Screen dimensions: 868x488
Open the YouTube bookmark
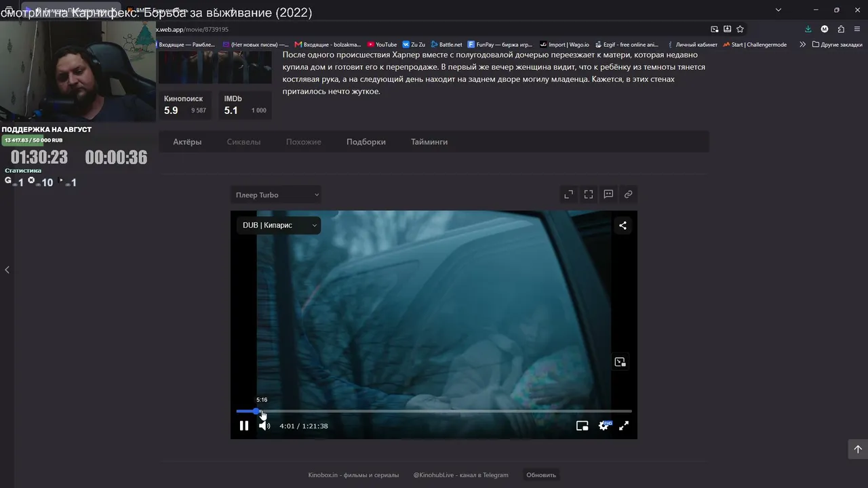382,45
